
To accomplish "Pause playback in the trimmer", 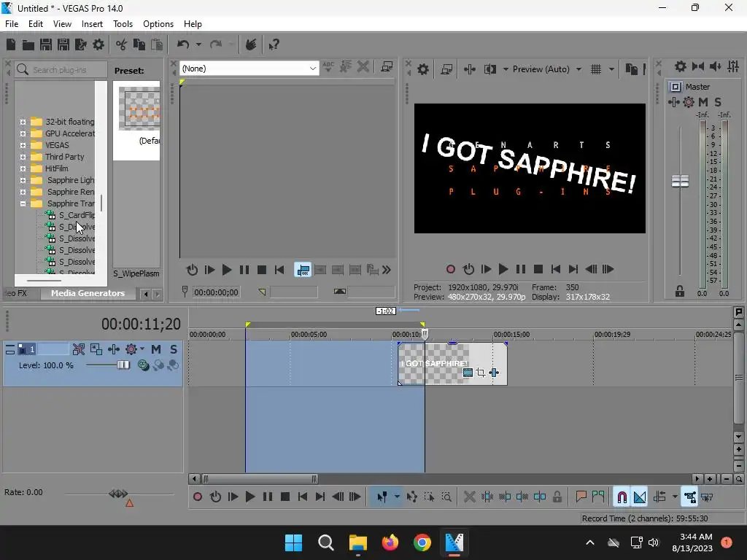I will click(x=244, y=270).
